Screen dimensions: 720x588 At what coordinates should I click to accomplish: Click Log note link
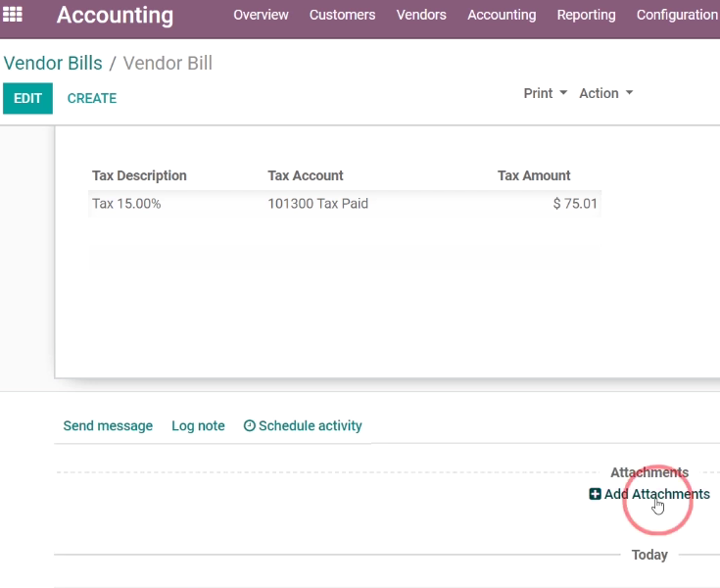[x=198, y=426]
